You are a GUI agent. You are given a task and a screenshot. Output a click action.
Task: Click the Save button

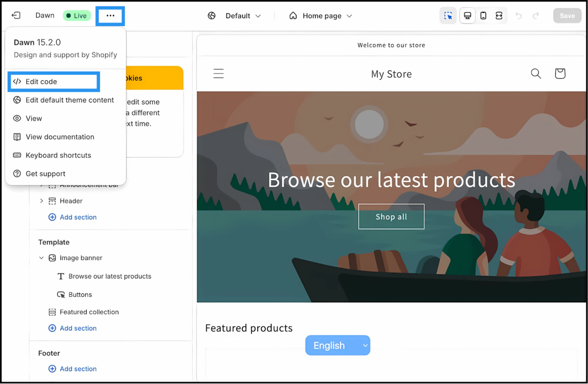coord(567,15)
